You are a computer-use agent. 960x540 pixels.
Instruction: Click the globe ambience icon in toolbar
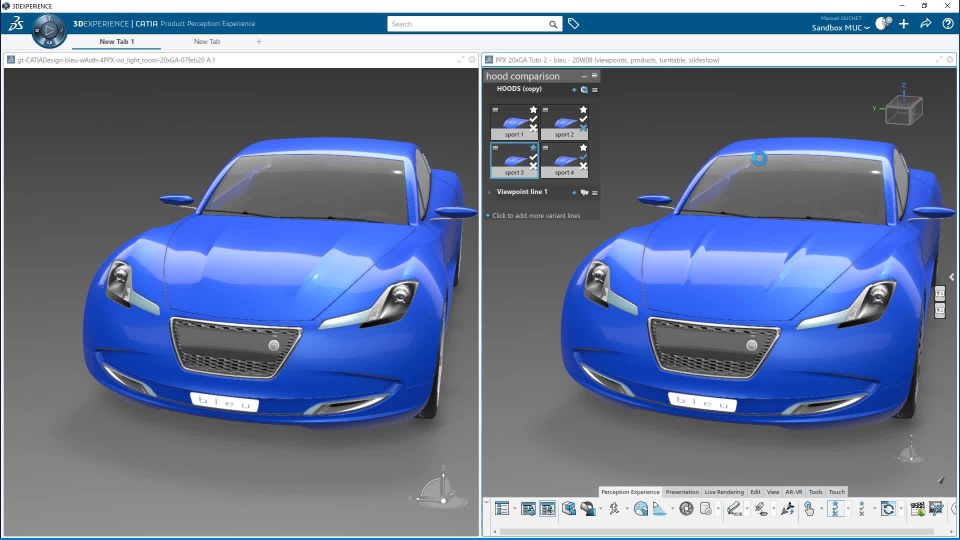point(641,508)
